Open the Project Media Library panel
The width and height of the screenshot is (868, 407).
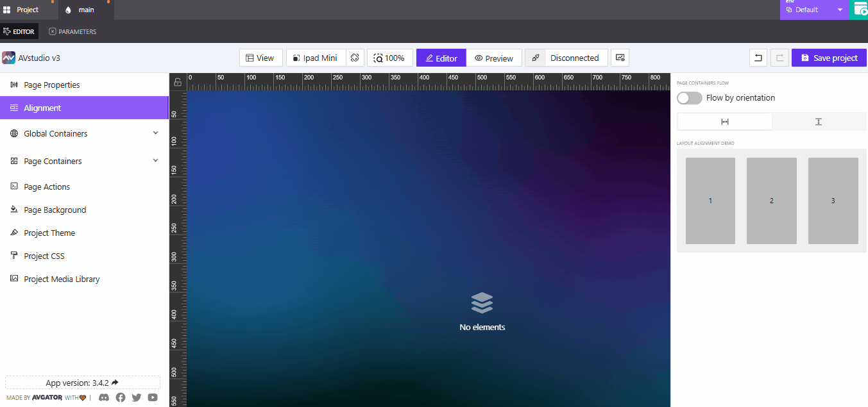click(62, 279)
